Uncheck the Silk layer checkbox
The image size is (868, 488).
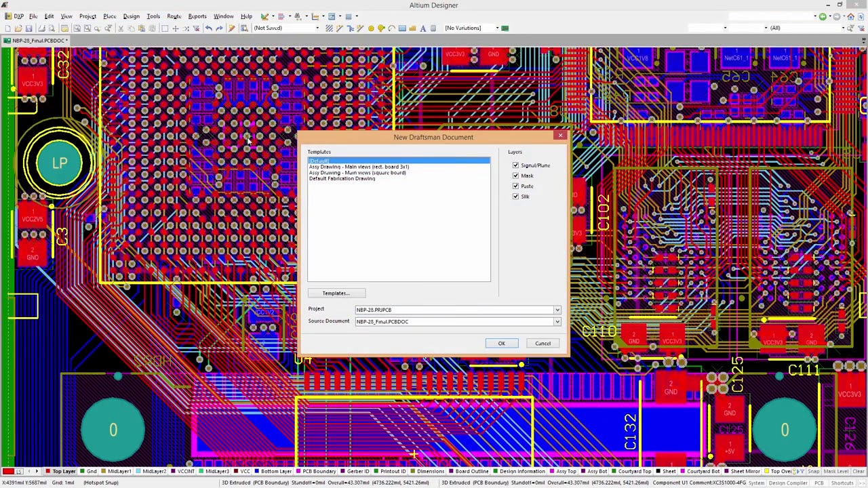pyautogui.click(x=515, y=197)
